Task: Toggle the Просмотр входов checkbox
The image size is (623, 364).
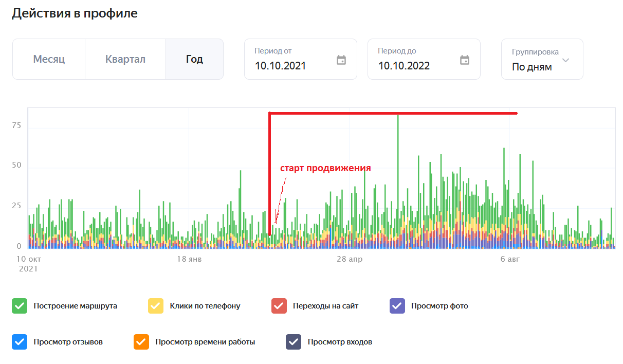Action: (x=294, y=342)
